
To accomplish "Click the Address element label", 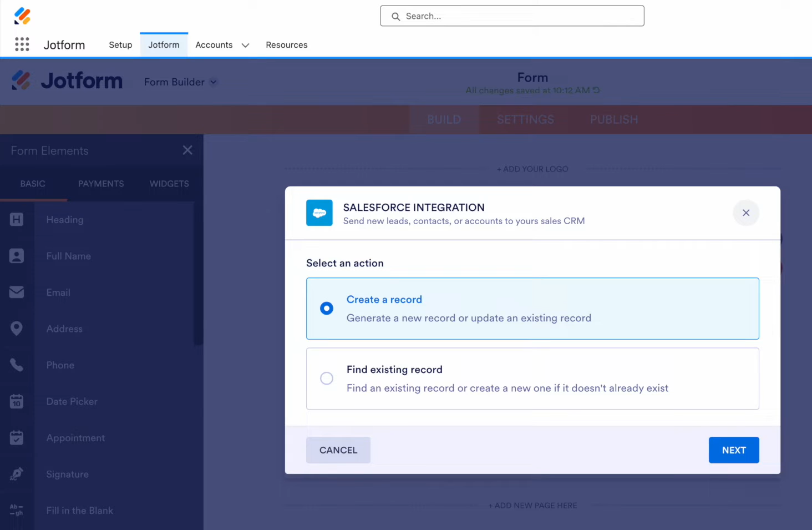I will point(64,329).
